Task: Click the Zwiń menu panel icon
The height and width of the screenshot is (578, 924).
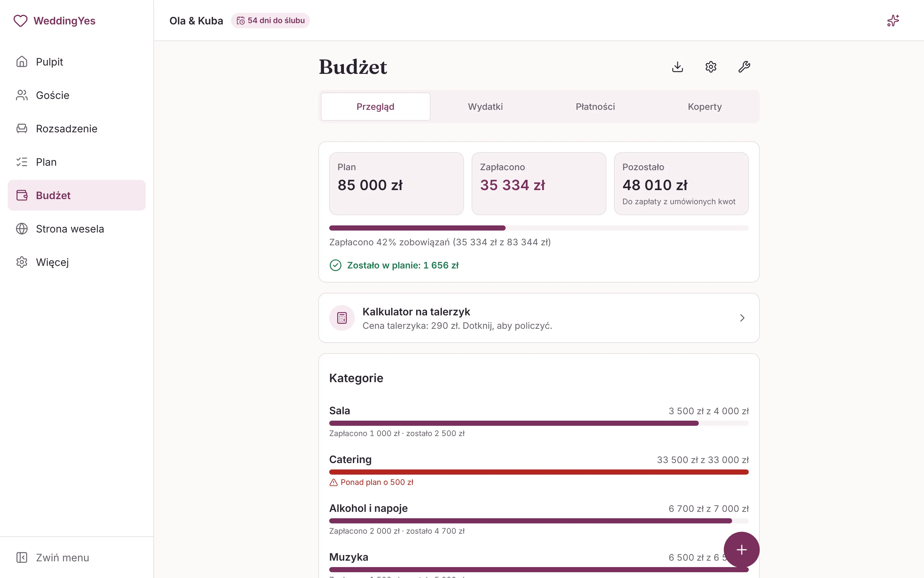Action: (x=22, y=557)
